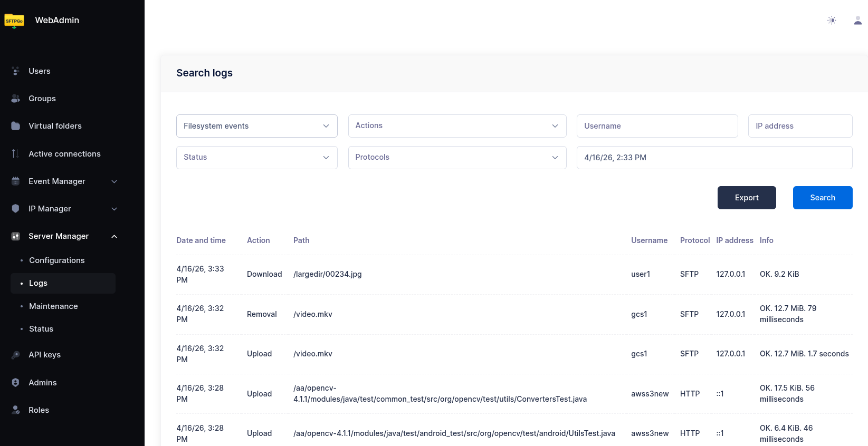Open the Protocols filter dropdown

pos(457,158)
